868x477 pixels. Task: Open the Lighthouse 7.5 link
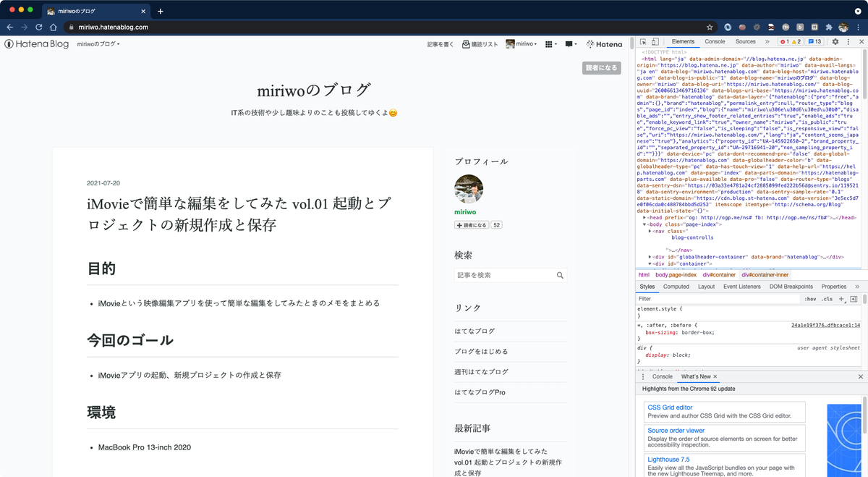point(668,459)
